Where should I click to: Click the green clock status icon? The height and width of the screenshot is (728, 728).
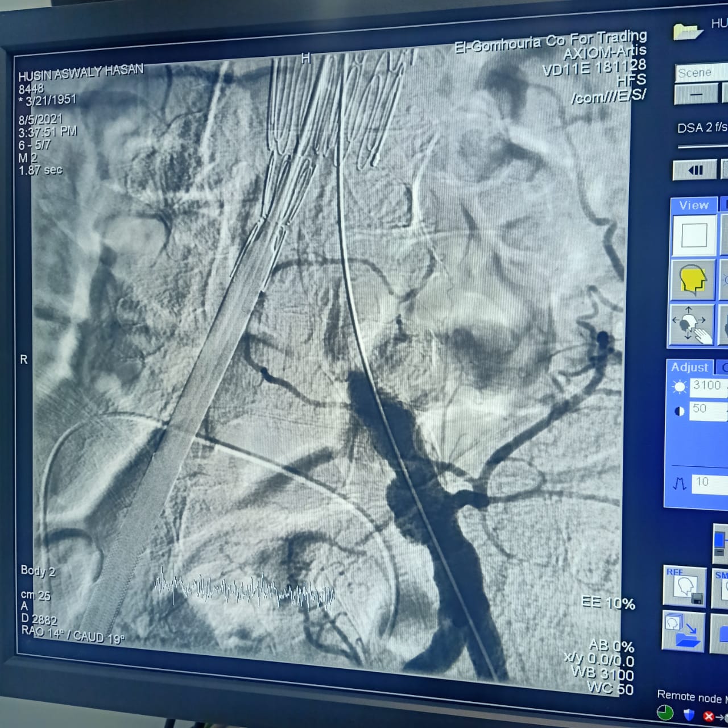tap(665, 713)
